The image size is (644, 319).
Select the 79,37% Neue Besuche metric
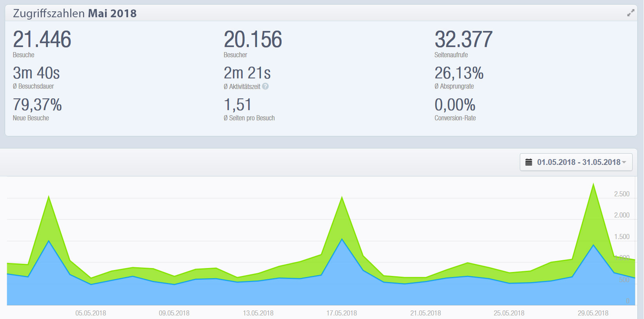[x=37, y=105]
